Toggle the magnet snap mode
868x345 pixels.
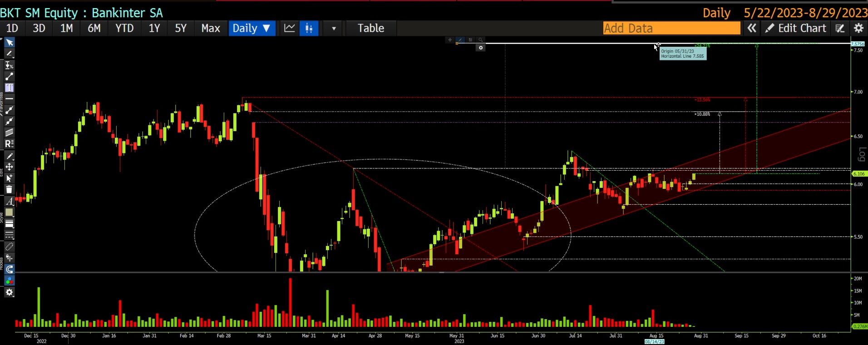pos(9,269)
